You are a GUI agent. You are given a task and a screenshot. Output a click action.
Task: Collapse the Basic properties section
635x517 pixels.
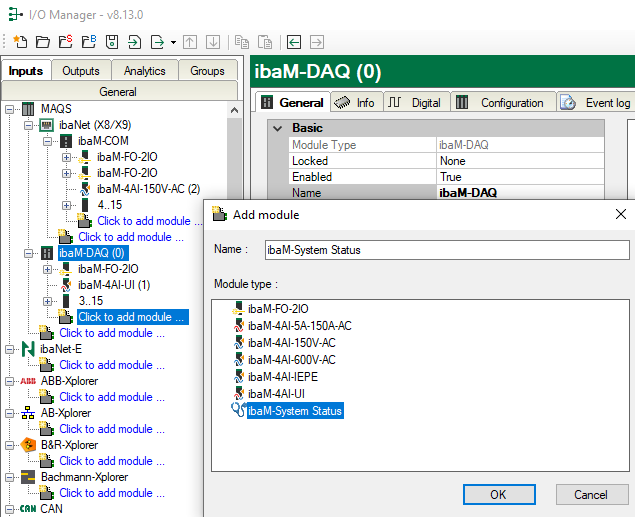pyautogui.click(x=277, y=128)
